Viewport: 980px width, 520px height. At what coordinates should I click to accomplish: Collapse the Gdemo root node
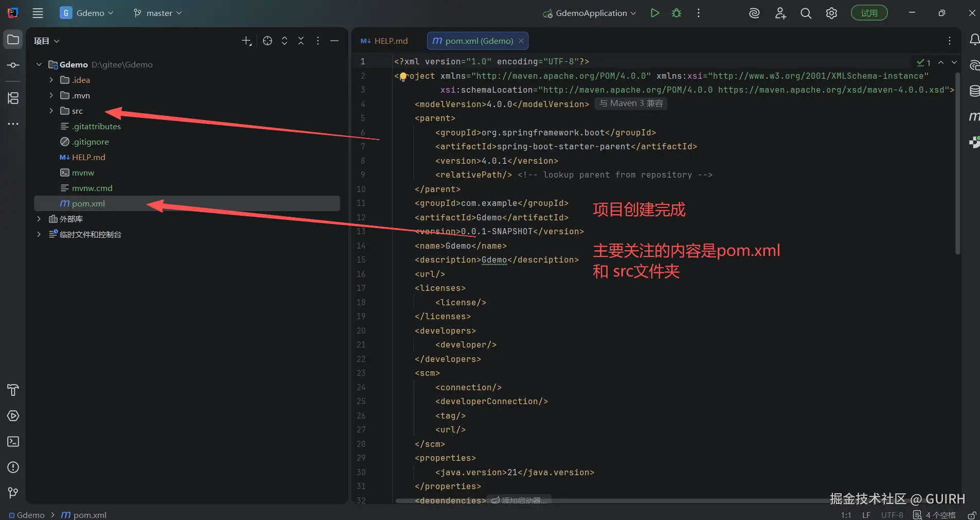(x=39, y=64)
